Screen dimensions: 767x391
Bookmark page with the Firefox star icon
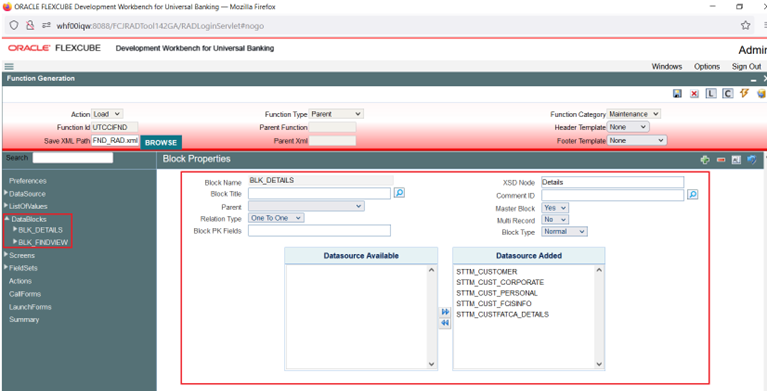pyautogui.click(x=745, y=25)
